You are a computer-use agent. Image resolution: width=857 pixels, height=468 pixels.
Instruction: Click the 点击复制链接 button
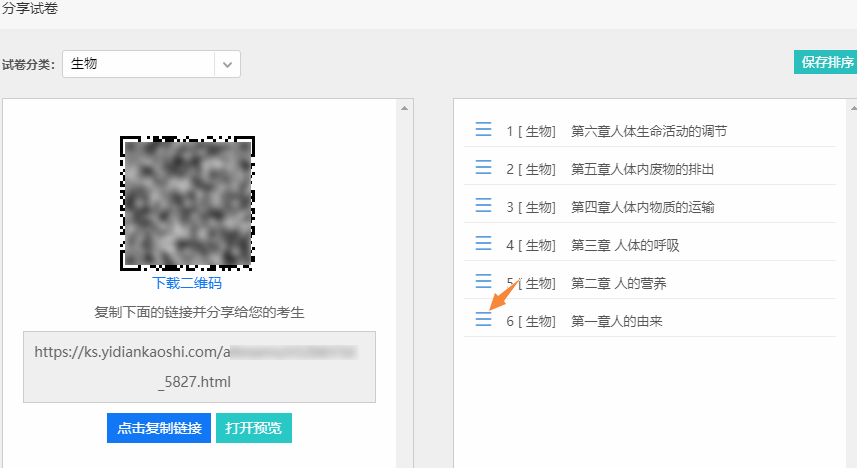159,428
